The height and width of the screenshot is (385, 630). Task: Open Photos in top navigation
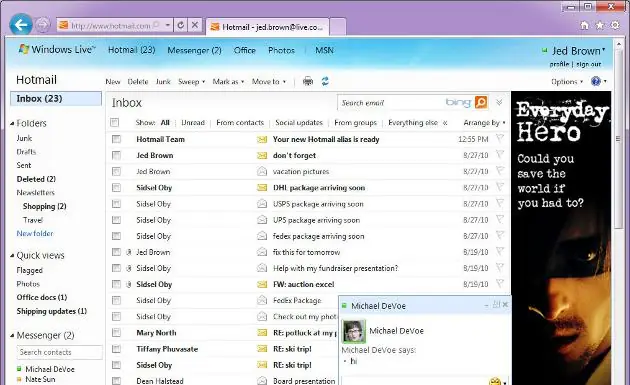click(281, 50)
